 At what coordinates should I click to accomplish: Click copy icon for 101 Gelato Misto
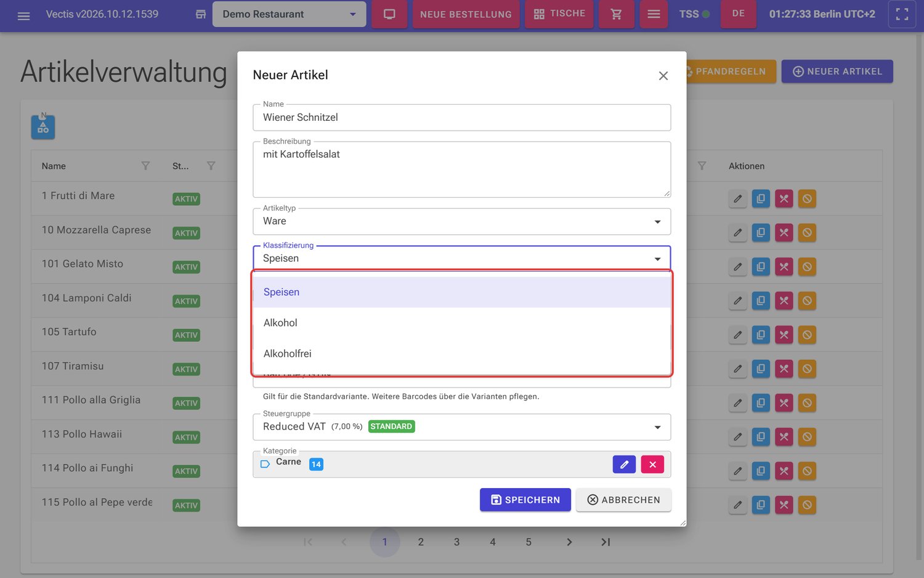(x=761, y=267)
